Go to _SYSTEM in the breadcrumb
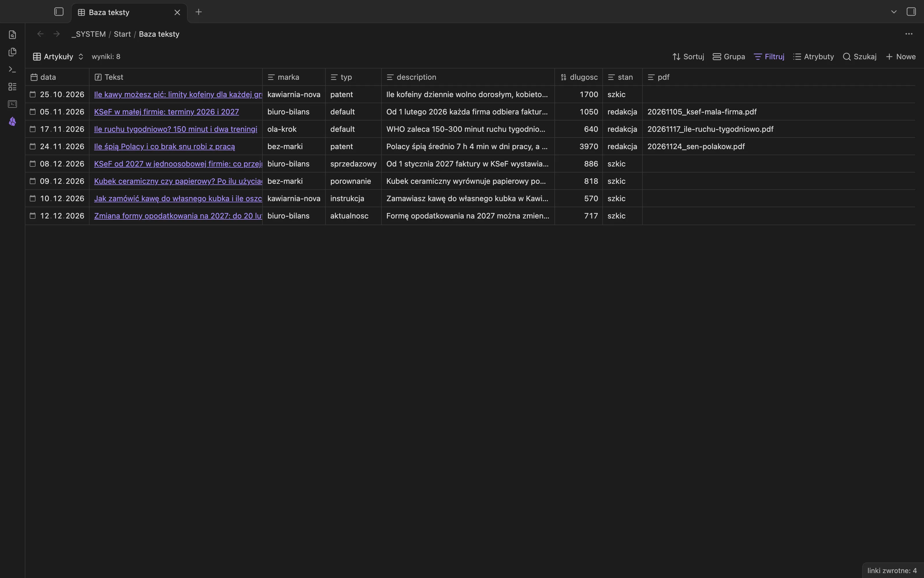This screenshot has width=924, height=578. click(89, 34)
